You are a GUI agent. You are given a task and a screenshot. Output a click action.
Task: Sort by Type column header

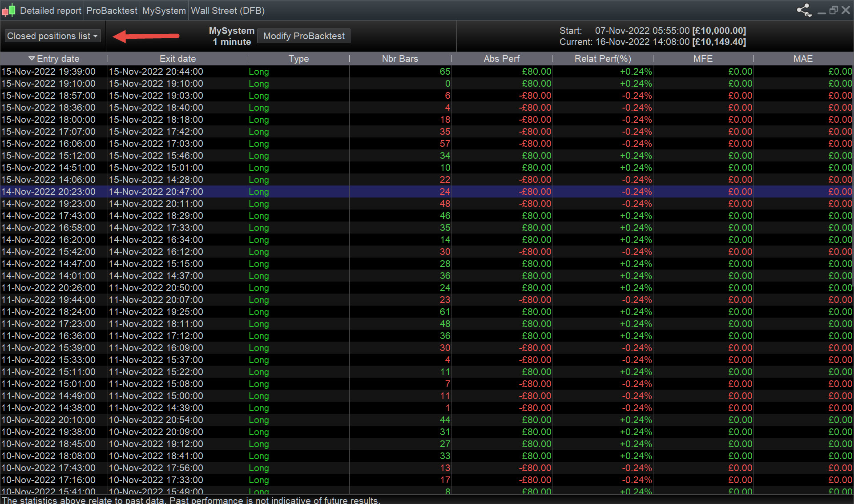298,59
